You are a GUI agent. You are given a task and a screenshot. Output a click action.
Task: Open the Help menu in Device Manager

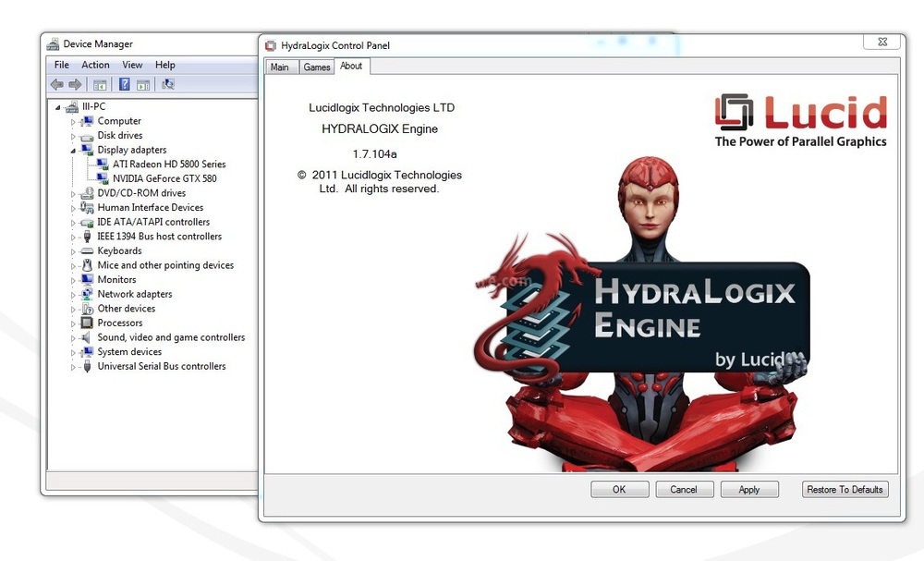click(x=165, y=65)
